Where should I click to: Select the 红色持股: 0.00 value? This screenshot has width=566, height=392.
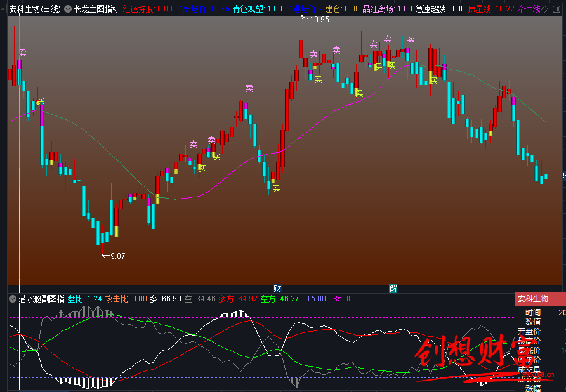[147, 9]
